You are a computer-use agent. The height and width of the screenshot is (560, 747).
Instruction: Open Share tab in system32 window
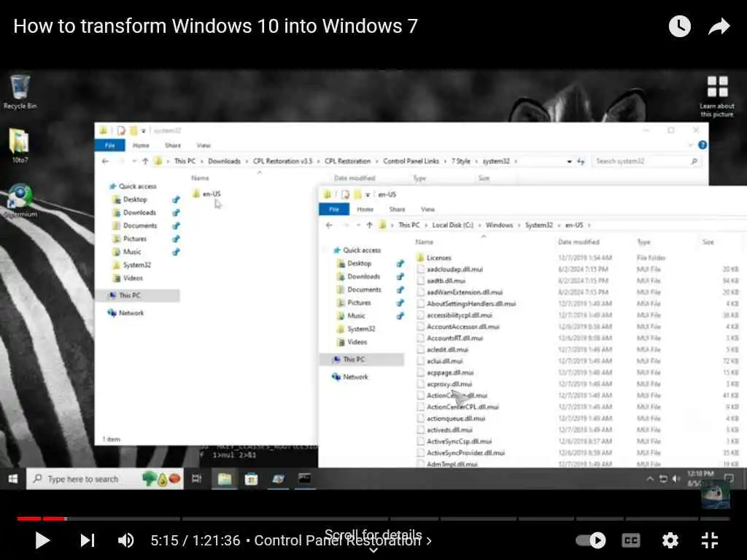coord(172,145)
